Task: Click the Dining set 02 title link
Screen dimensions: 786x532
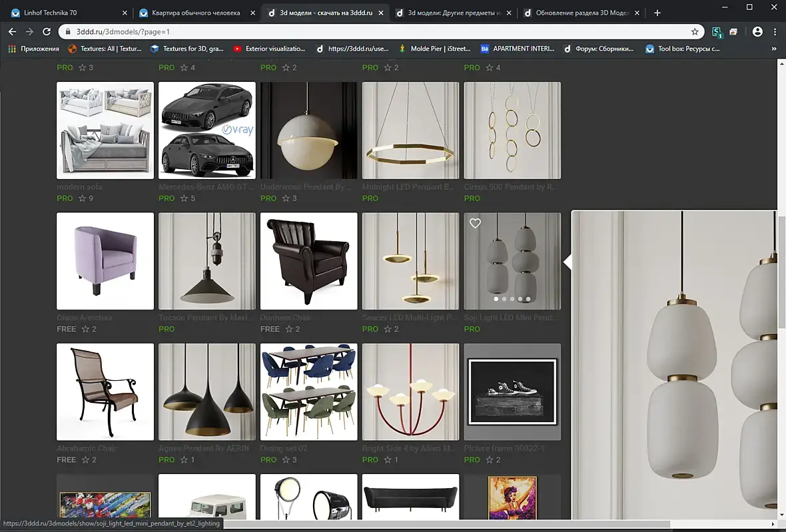Action: pos(284,448)
